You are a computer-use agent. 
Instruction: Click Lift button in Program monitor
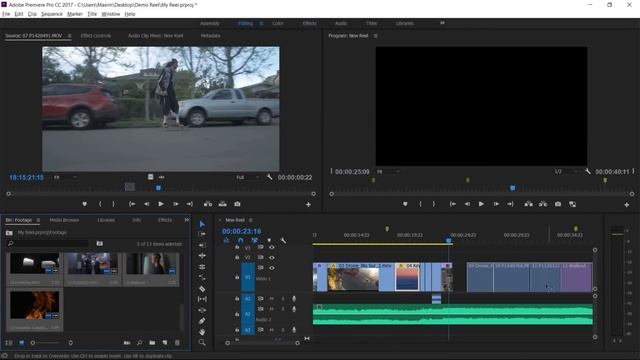529,204
